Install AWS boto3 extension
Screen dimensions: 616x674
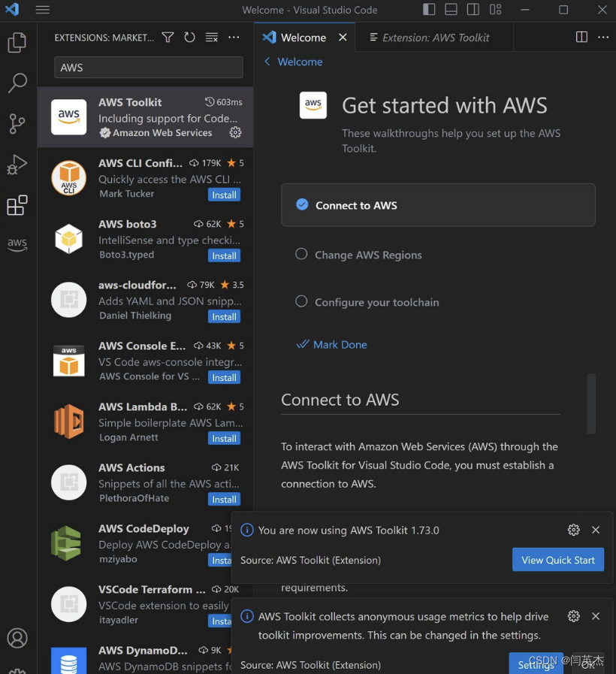(224, 255)
